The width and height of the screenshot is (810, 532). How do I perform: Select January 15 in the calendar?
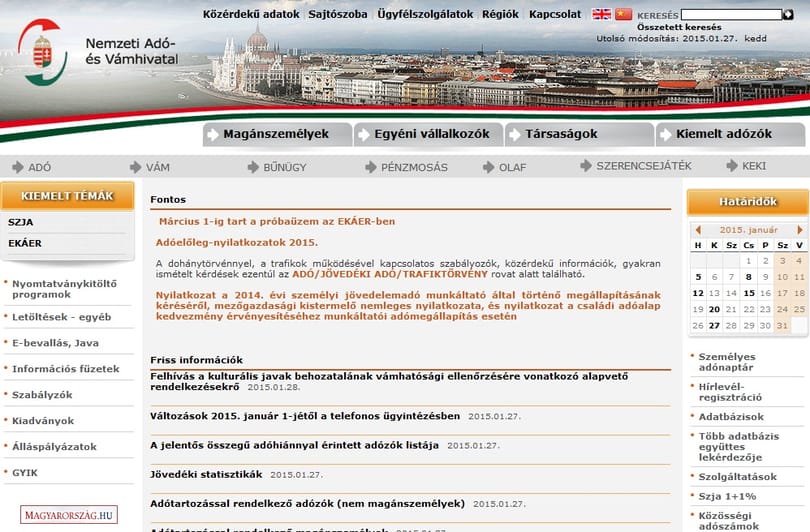pyautogui.click(x=749, y=293)
